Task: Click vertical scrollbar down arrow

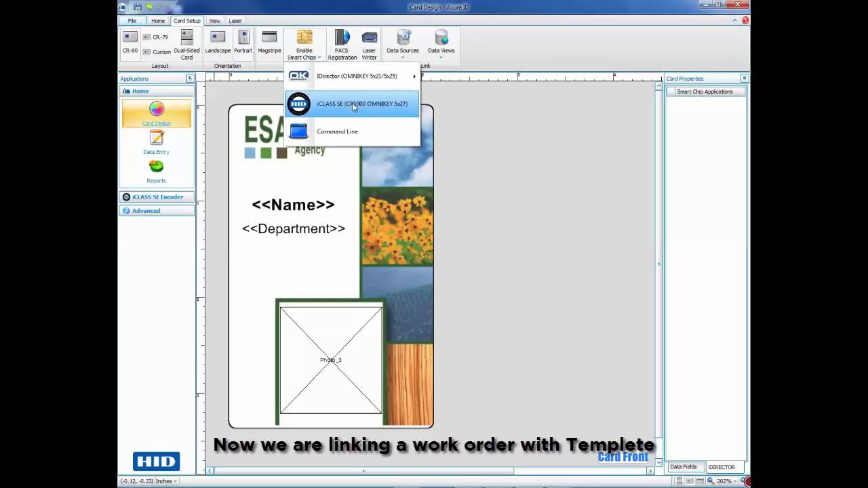Action: pos(658,462)
